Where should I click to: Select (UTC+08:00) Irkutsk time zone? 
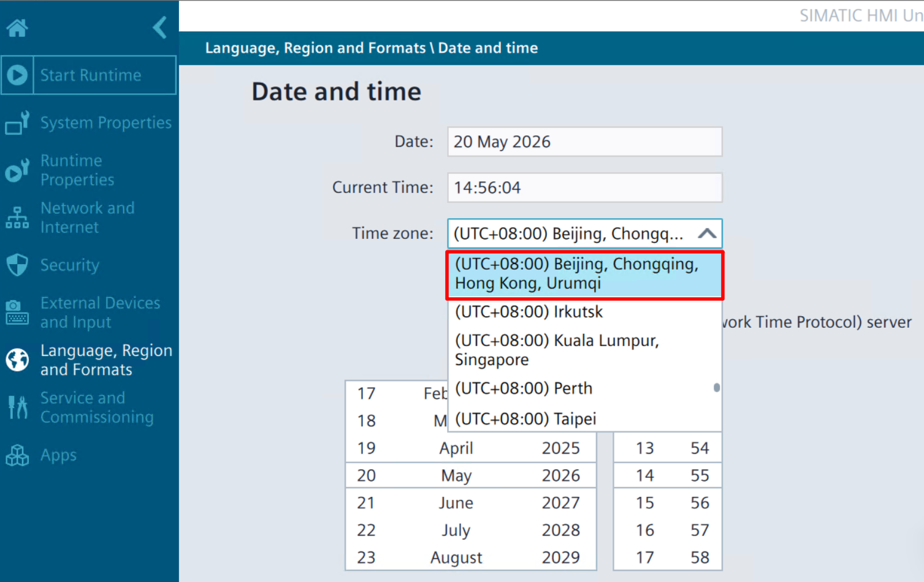click(x=584, y=312)
